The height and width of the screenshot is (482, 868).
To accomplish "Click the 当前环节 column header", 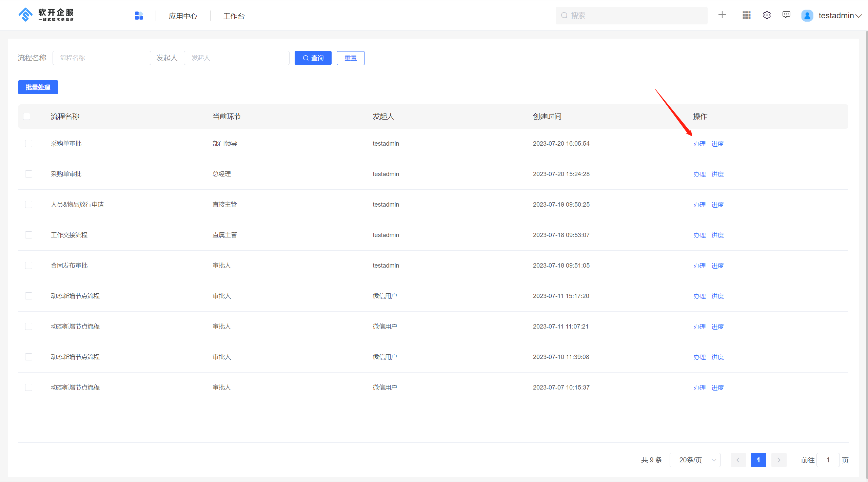I will click(226, 117).
